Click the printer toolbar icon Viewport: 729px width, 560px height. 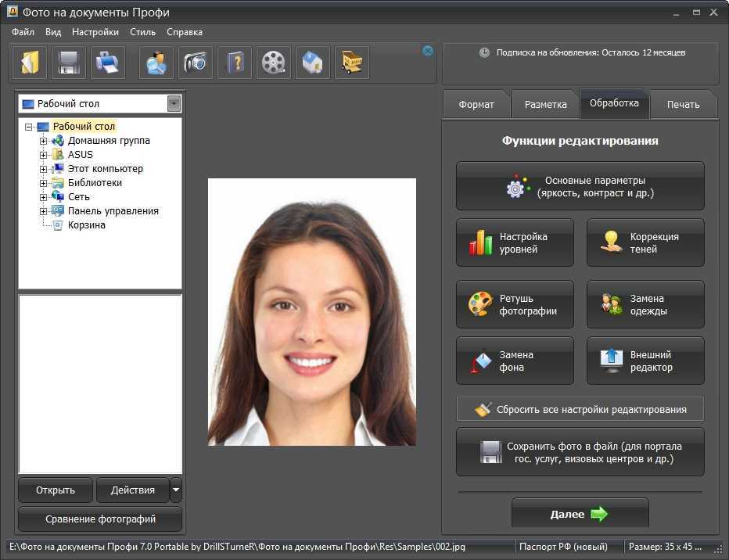click(x=108, y=63)
